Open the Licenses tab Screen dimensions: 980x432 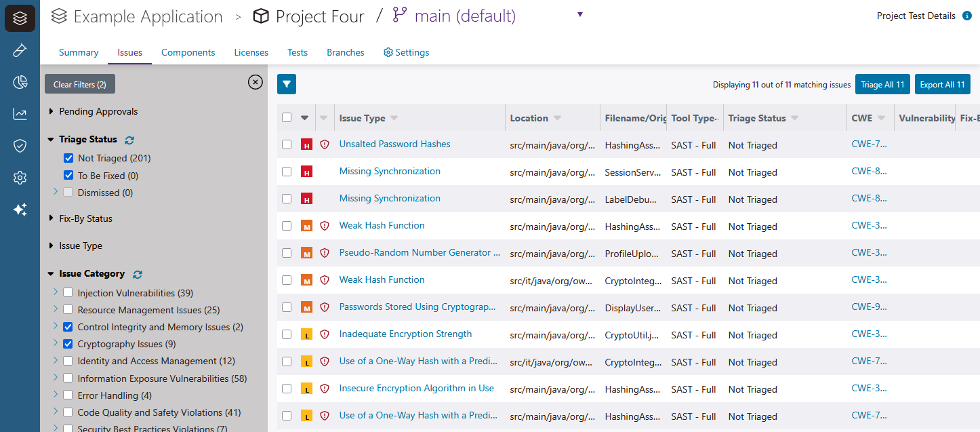pos(251,52)
